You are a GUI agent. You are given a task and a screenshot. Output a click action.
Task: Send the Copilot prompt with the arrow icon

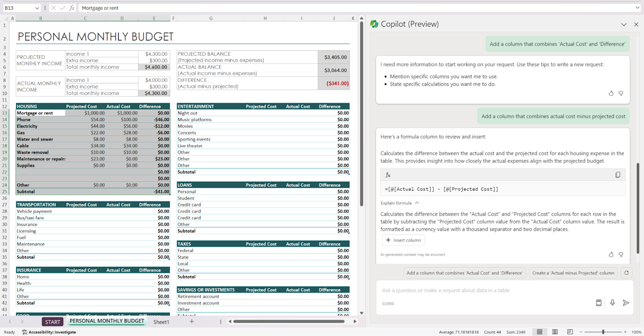click(626, 303)
